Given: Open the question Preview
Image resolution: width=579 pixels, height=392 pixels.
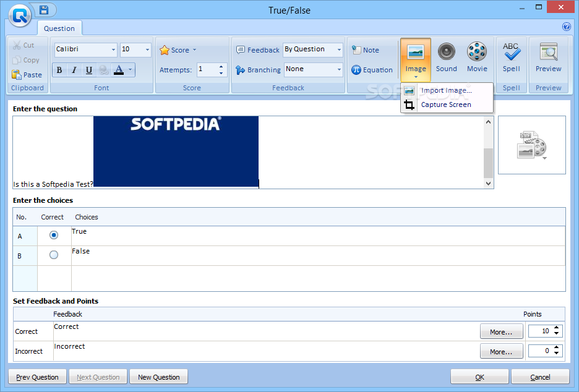Looking at the screenshot, I should [x=548, y=58].
